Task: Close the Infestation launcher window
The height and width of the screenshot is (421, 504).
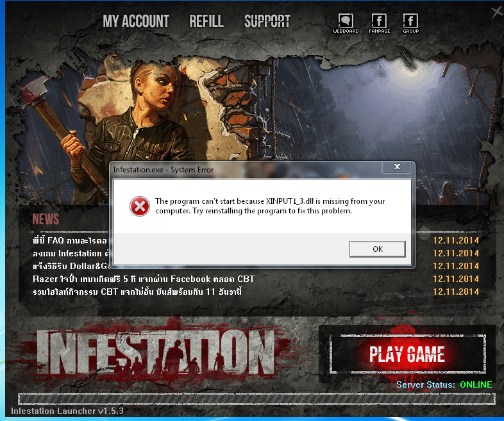Action: point(498,12)
